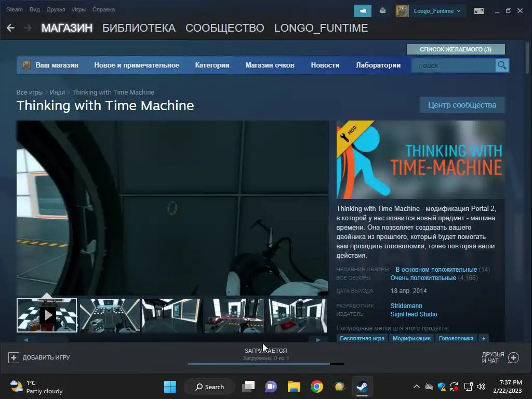Open the Справка menu
Screen dimensions: 532x399
(103, 9)
